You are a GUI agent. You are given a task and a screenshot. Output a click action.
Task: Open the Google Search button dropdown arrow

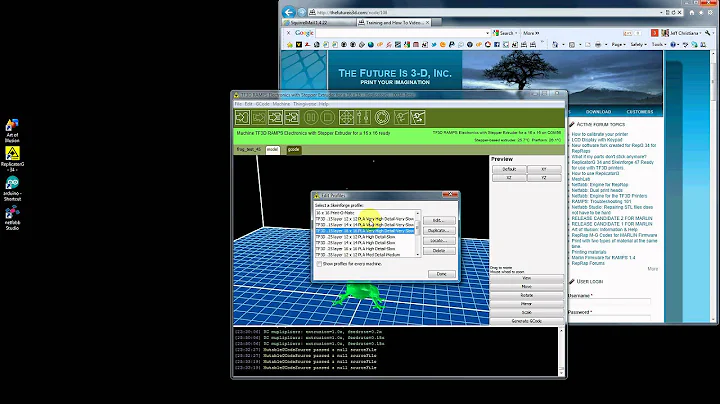(516, 33)
